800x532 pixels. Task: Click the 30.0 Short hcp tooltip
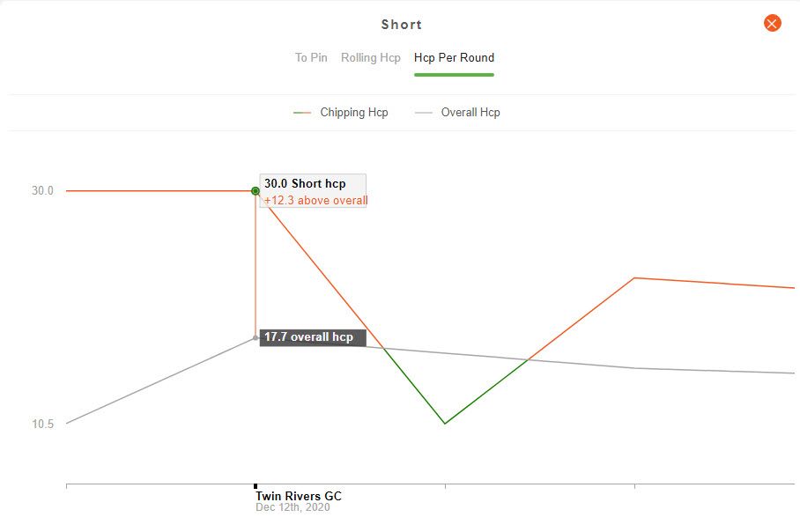coord(313,191)
